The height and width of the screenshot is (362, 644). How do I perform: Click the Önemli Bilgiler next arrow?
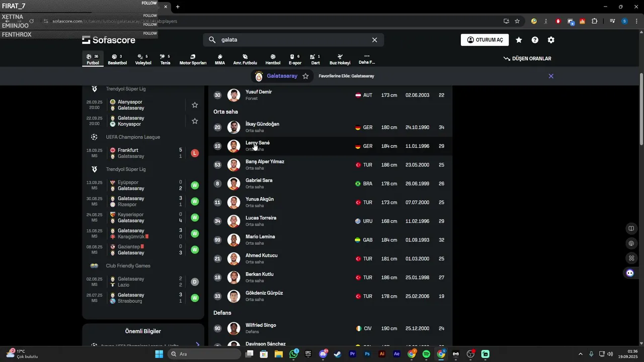(x=197, y=344)
